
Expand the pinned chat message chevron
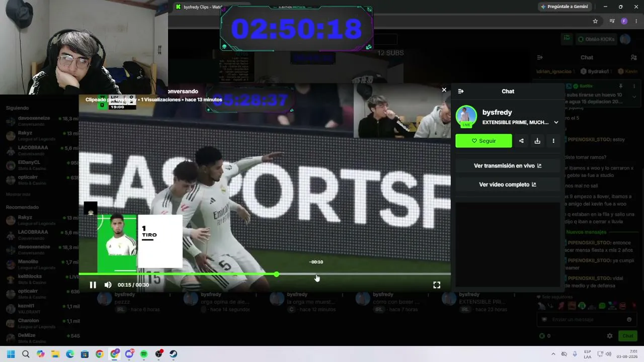(634, 97)
